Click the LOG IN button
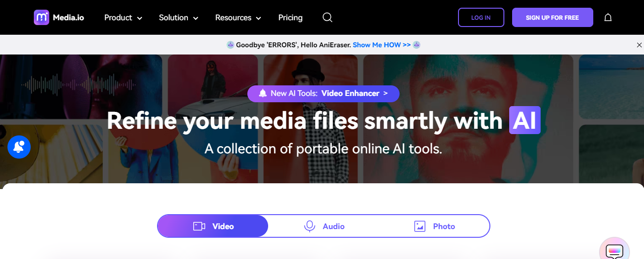 click(481, 17)
